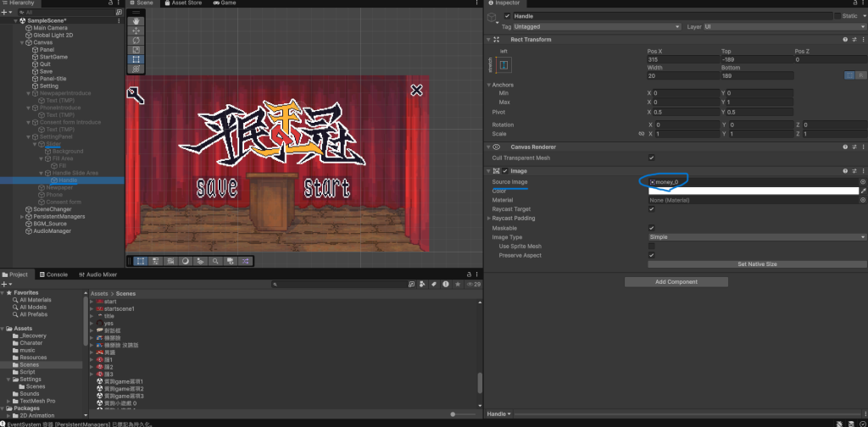Open Image Type dropdown showing Simple
This screenshot has width=868, height=427.
point(757,237)
